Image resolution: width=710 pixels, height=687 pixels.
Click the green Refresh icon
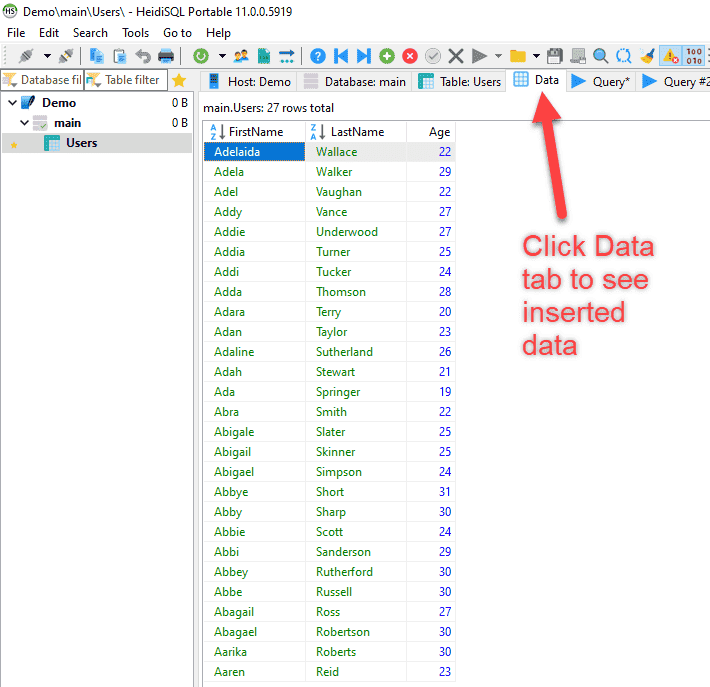[x=201, y=56]
